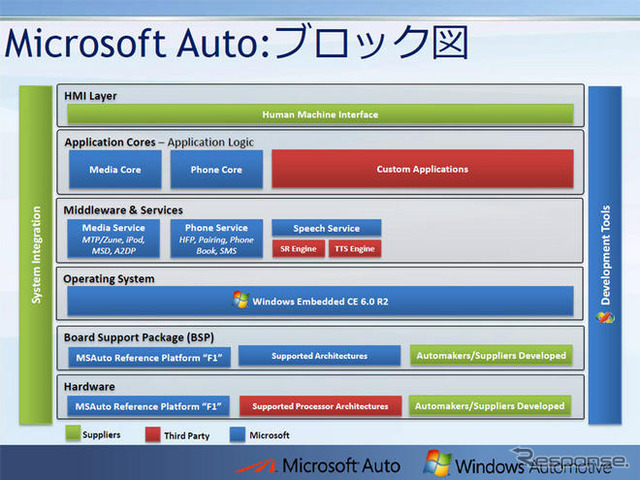Image resolution: width=640 pixels, height=480 pixels.
Task: Open the Phone Service block
Action: click(216, 239)
